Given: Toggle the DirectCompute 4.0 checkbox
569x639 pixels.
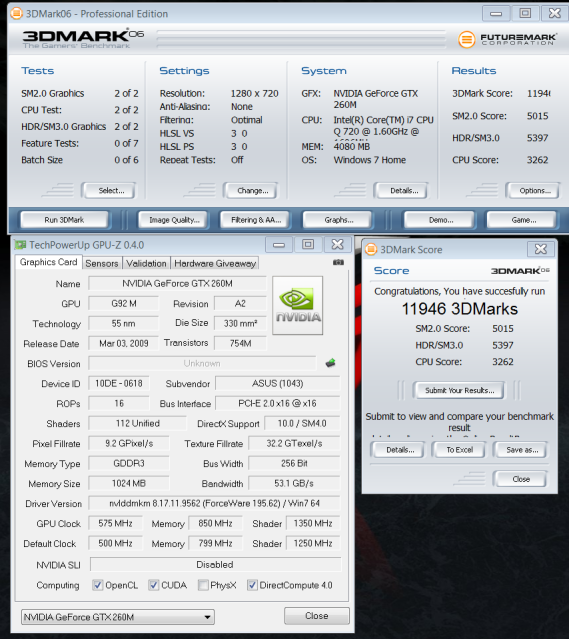Looking at the screenshot, I should 252,585.
